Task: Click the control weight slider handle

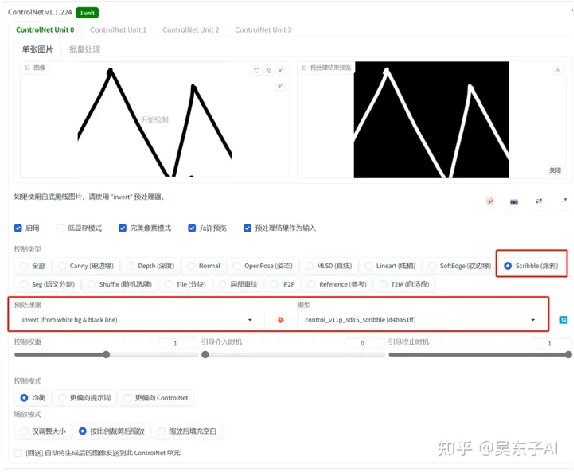Action: coord(106,355)
